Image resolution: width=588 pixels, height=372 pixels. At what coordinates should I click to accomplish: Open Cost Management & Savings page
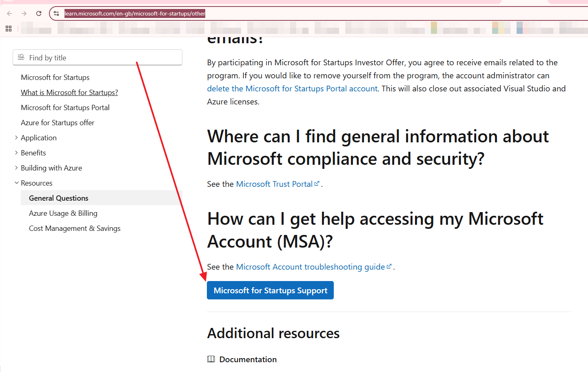pos(75,228)
